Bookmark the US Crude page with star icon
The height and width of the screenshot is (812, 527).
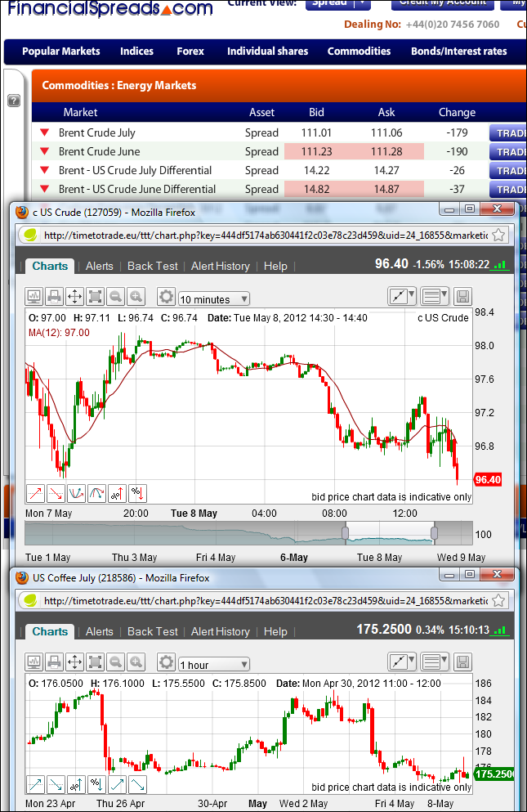tap(498, 236)
